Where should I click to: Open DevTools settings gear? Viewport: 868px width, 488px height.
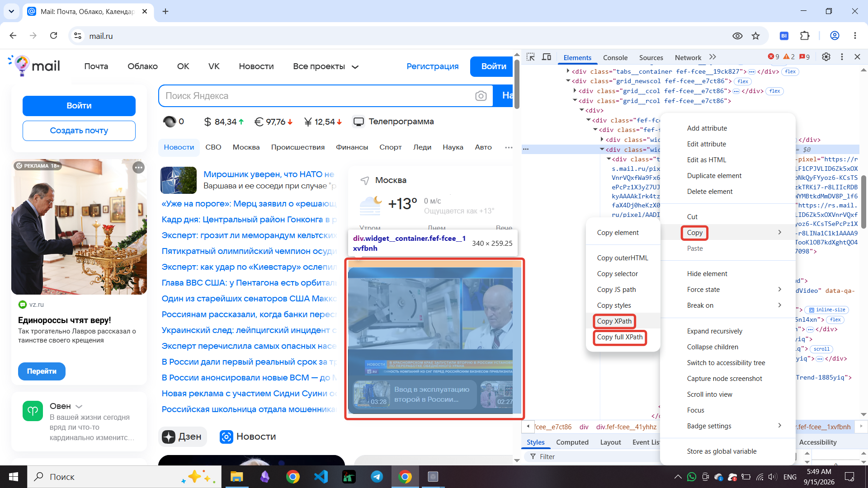[826, 57]
